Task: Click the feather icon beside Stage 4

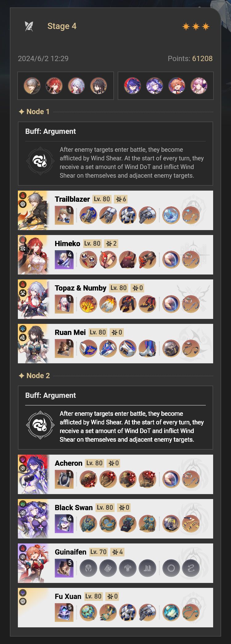Action: (x=29, y=26)
